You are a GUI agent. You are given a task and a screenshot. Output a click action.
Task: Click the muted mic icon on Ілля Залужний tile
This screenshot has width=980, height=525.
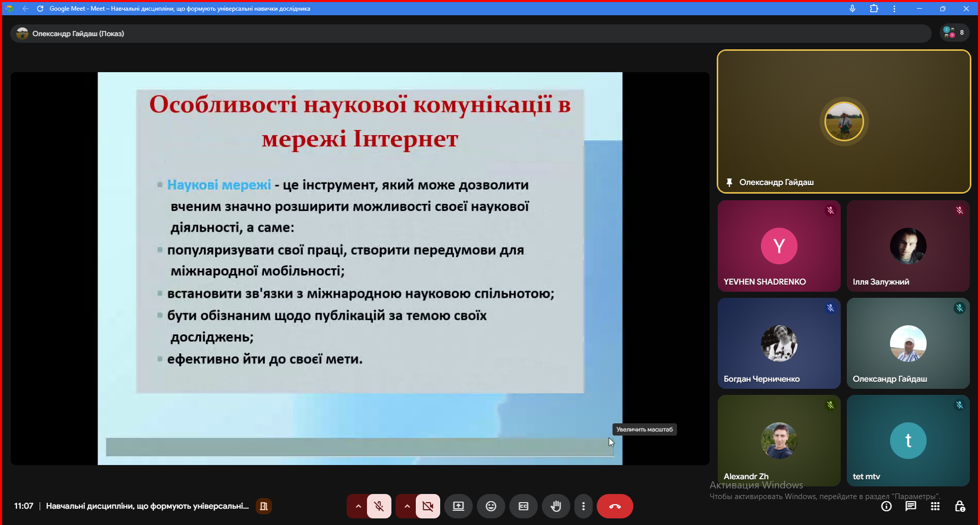(960, 210)
